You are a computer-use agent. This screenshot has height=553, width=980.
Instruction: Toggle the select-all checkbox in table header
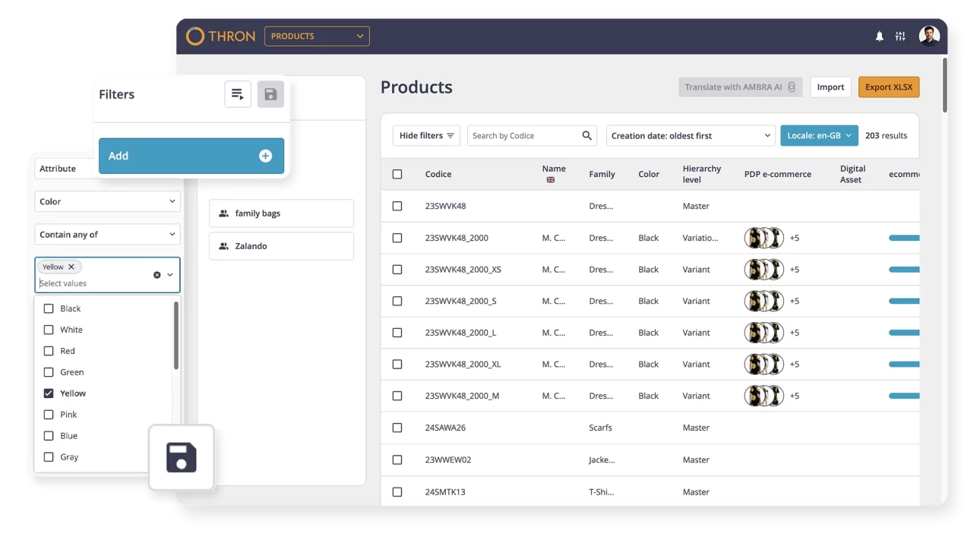[x=397, y=174]
